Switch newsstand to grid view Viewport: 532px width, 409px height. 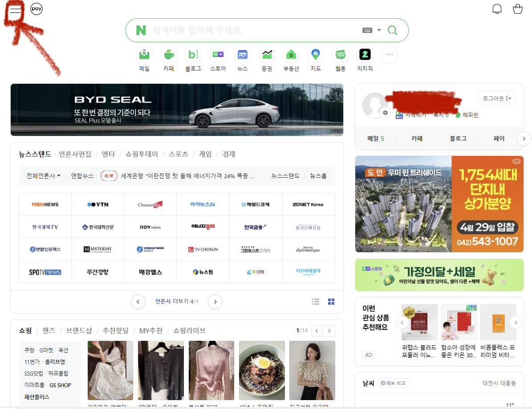[331, 302]
